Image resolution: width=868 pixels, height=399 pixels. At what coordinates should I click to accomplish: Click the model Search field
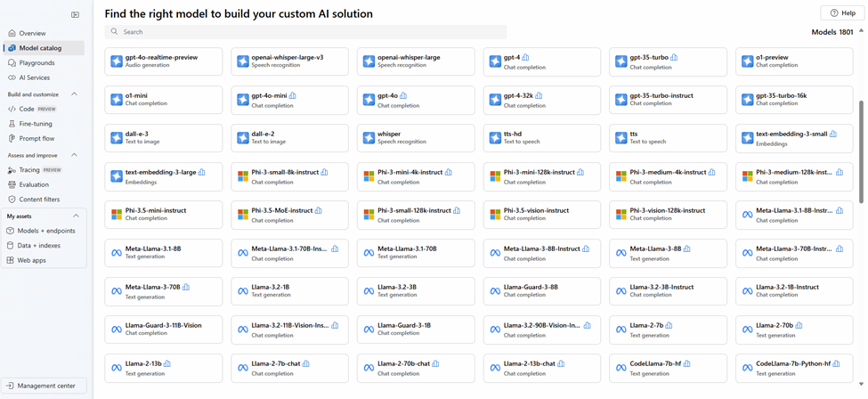point(307,32)
